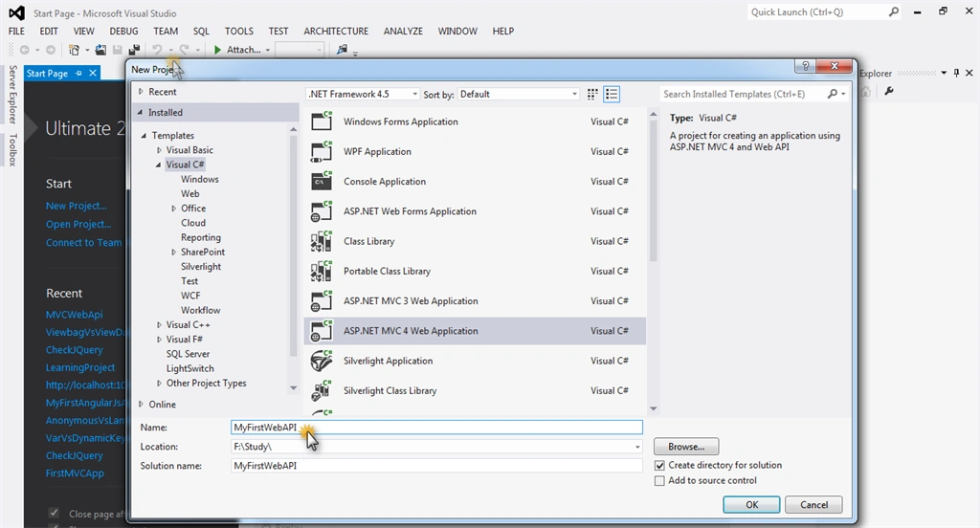Toggle the Close page after project load checkbox
This screenshot has width=980, height=528.
(54, 513)
